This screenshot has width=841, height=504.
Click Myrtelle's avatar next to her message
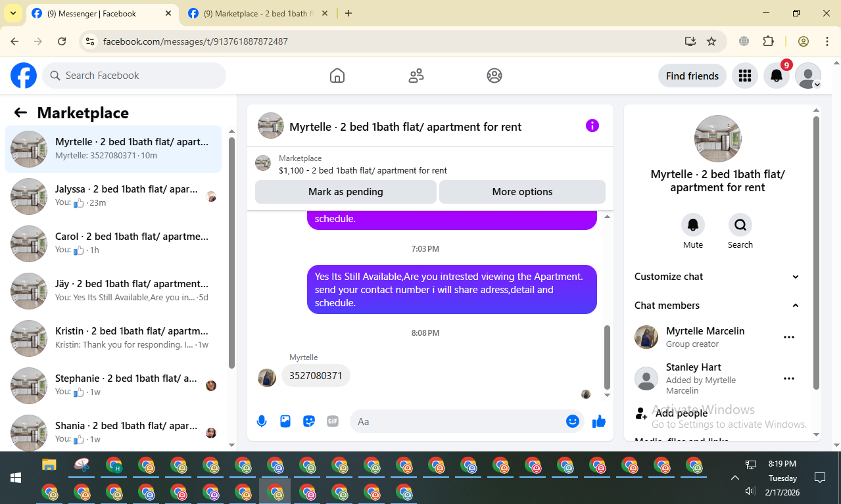pos(267,377)
